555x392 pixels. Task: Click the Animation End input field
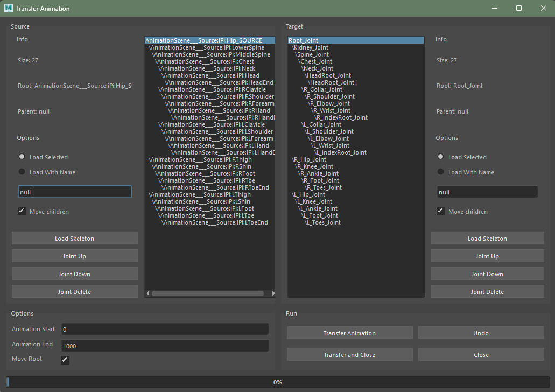tap(164, 346)
